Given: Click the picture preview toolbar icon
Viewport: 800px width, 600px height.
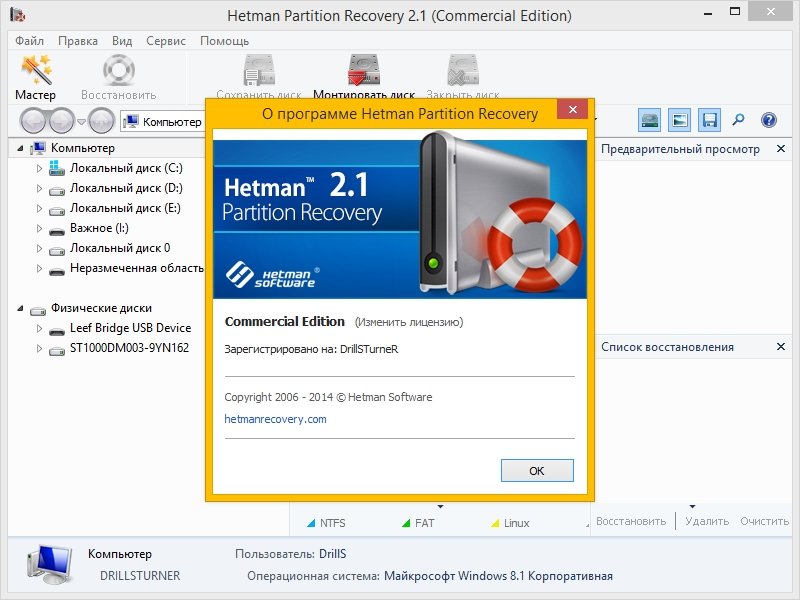Looking at the screenshot, I should pos(679,120).
